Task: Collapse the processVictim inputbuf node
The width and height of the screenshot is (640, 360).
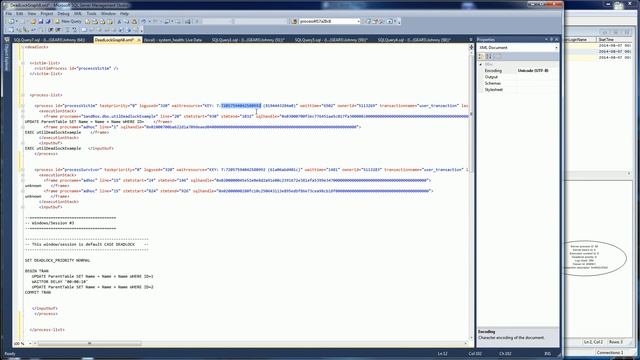Action: pyautogui.click(x=23, y=143)
